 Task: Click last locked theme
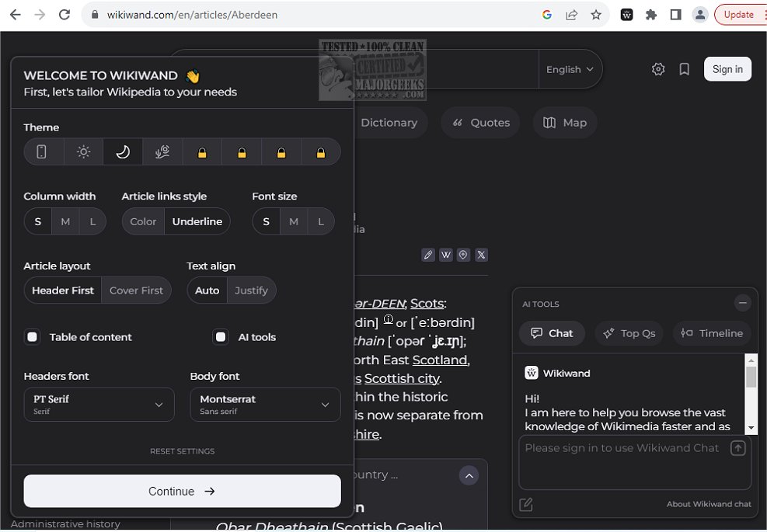pos(321,152)
